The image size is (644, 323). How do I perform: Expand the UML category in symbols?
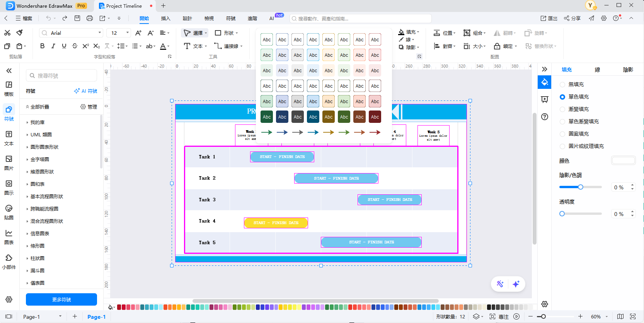coord(41,135)
